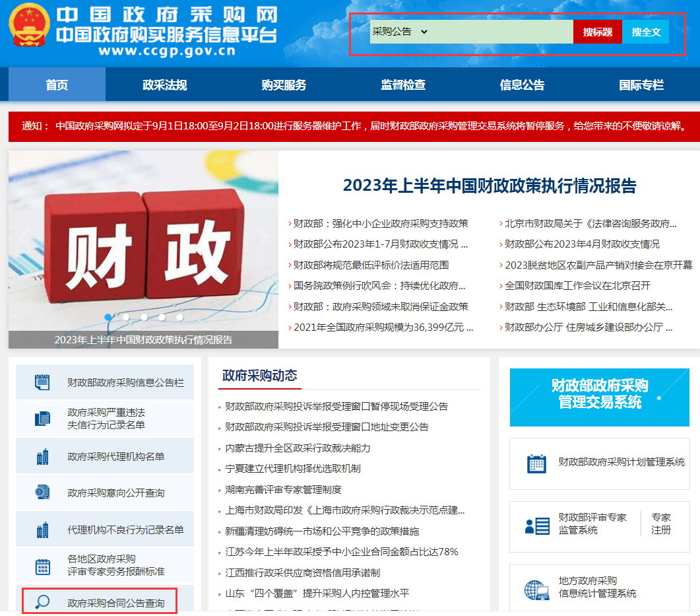The height and width of the screenshot is (616, 700).
Task: Switch to the second carousel slide dot
Action: pyautogui.click(x=126, y=318)
